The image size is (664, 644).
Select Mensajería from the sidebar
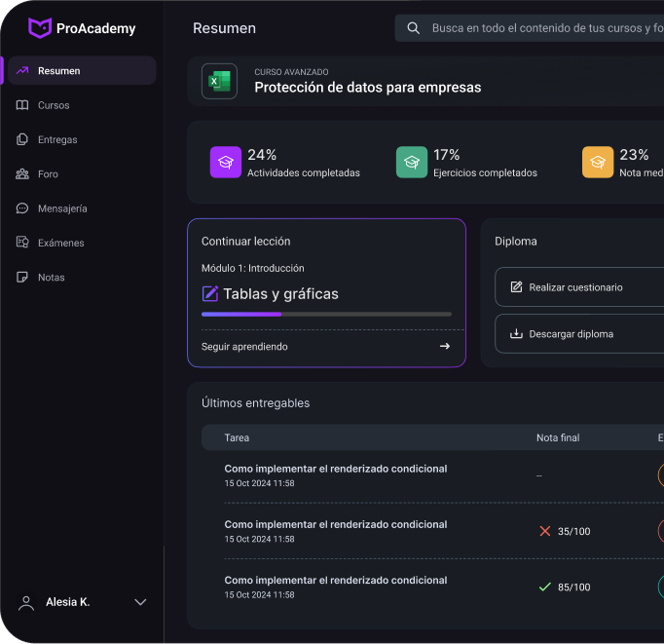[x=62, y=208]
